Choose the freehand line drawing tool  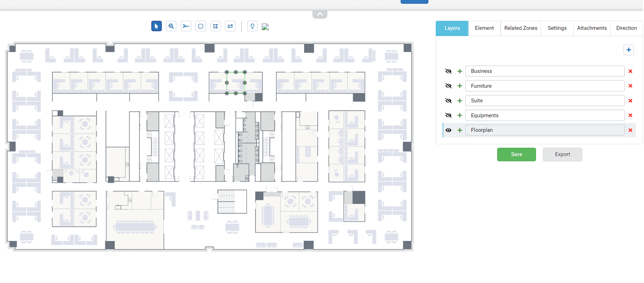tap(186, 26)
